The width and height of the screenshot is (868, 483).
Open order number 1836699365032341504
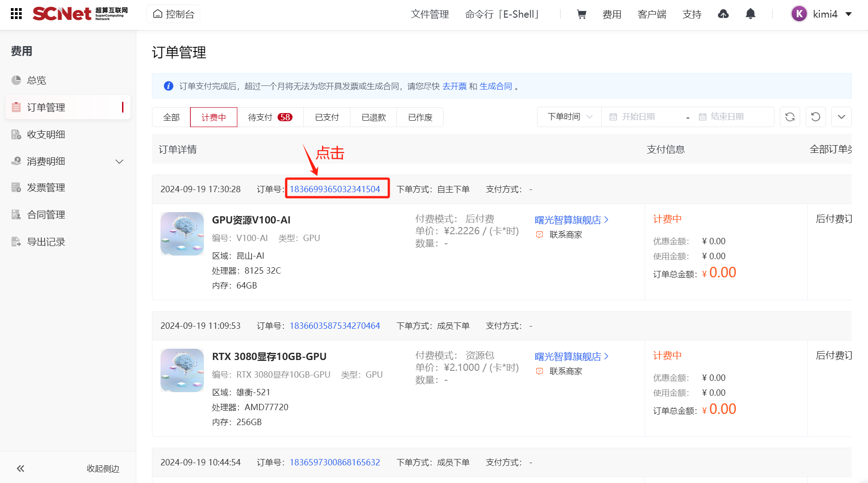(x=335, y=189)
